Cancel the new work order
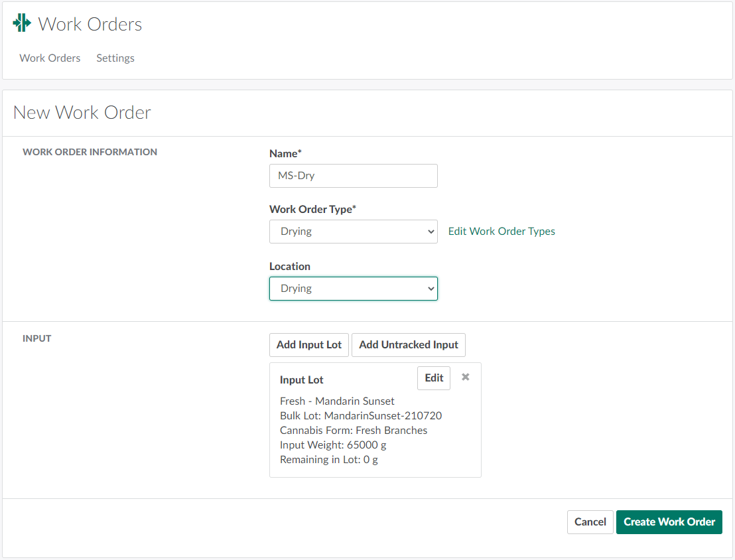Image resolution: width=735 pixels, height=560 pixels. tap(590, 522)
